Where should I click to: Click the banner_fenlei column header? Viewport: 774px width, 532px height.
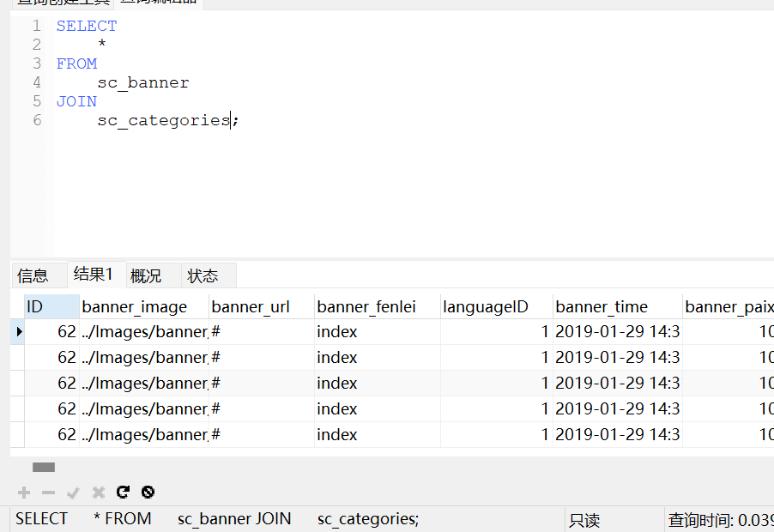click(367, 307)
